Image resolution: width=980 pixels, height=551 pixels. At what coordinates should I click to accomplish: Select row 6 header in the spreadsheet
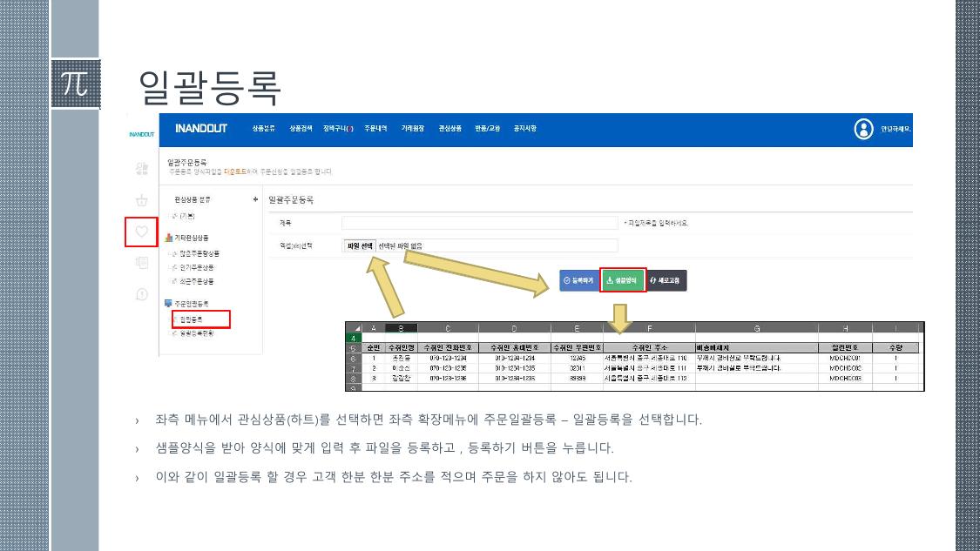point(353,359)
